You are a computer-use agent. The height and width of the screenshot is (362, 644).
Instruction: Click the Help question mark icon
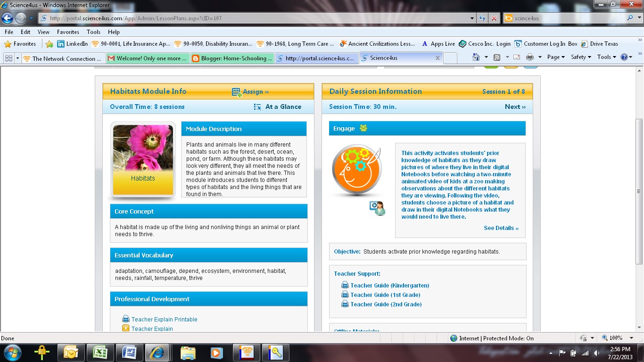[625, 57]
